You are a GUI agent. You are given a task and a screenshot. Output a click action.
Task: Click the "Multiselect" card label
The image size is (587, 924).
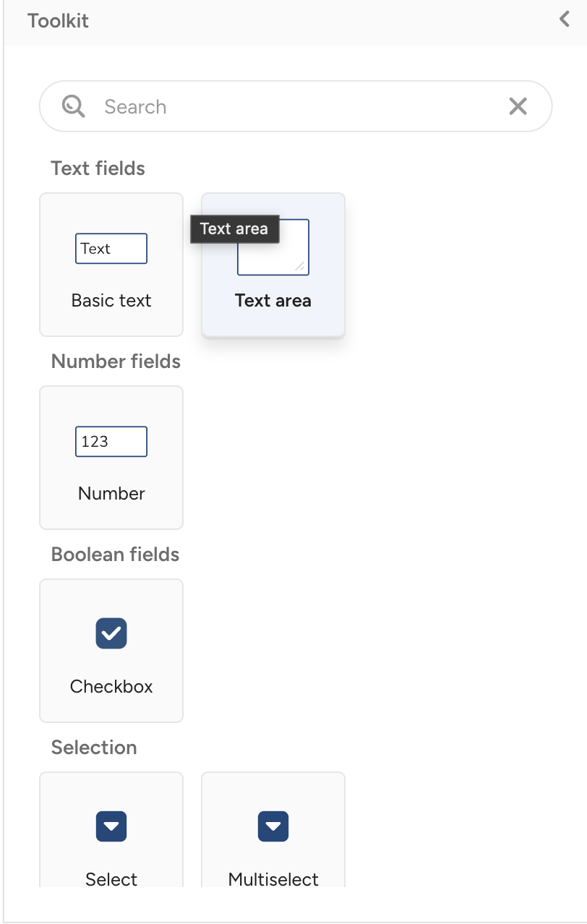tap(273, 879)
